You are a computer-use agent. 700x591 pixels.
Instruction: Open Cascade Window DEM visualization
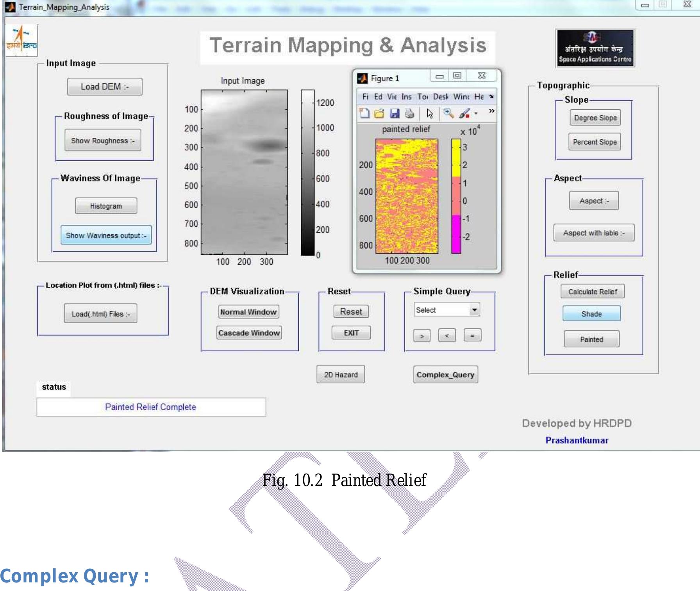click(249, 333)
